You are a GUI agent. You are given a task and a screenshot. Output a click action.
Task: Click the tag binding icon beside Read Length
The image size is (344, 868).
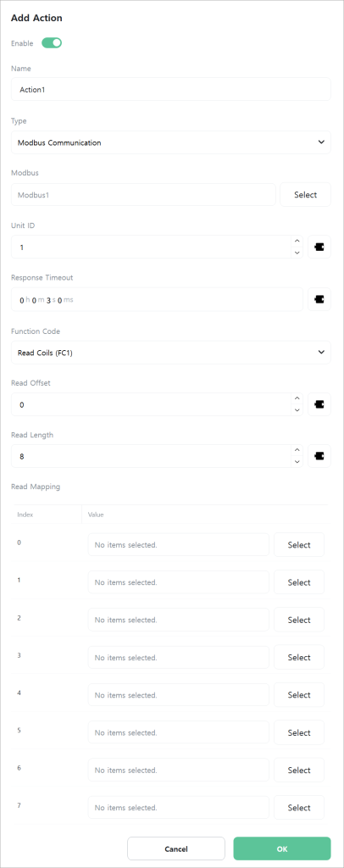pos(319,456)
